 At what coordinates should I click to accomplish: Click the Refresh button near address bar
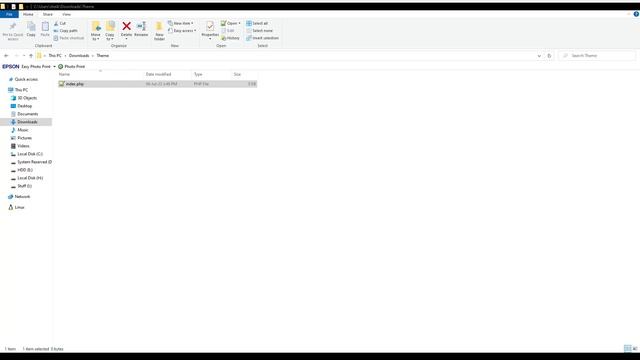point(549,56)
